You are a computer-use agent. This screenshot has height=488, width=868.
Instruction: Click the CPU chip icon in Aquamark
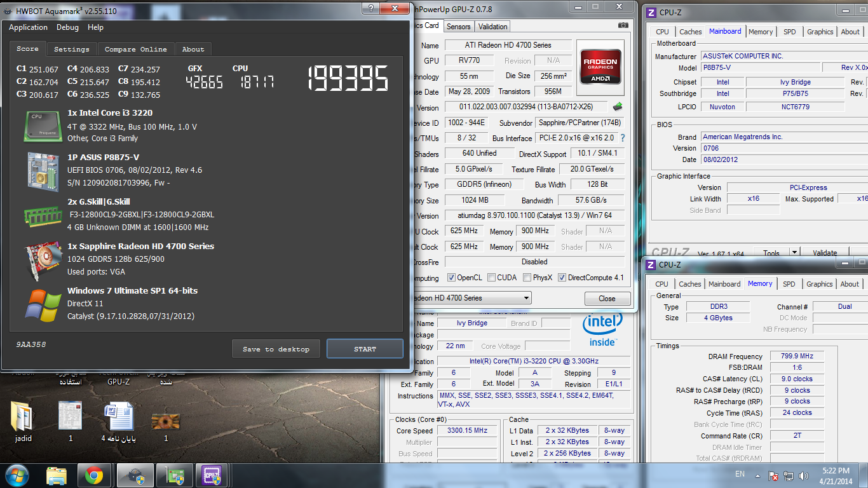(x=43, y=126)
